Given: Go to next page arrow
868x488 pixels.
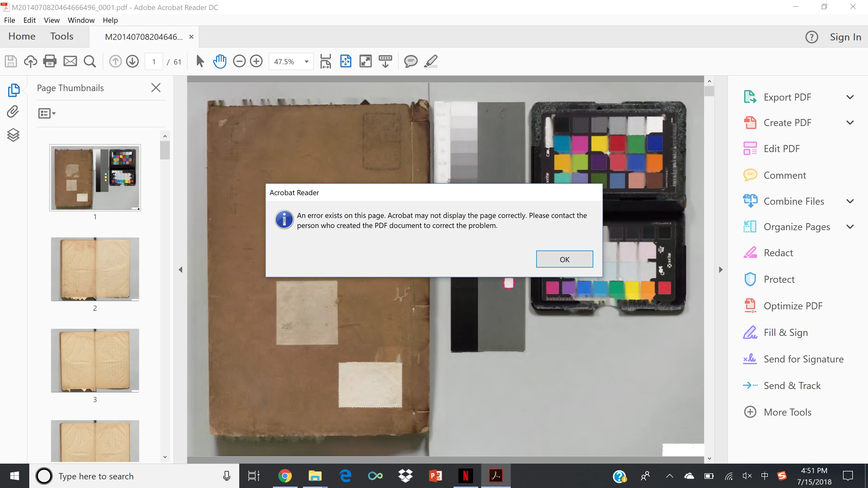Looking at the screenshot, I should (132, 62).
